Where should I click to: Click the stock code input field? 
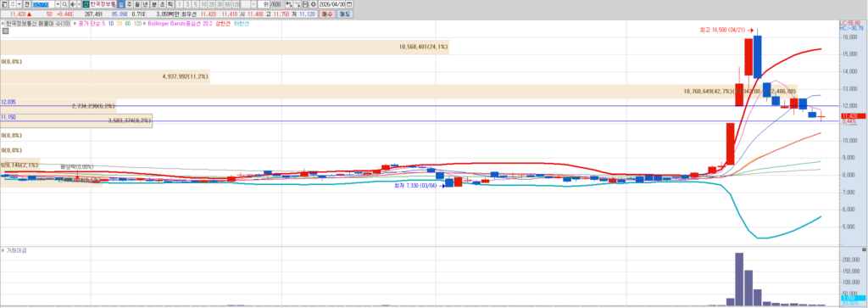coord(42,4)
